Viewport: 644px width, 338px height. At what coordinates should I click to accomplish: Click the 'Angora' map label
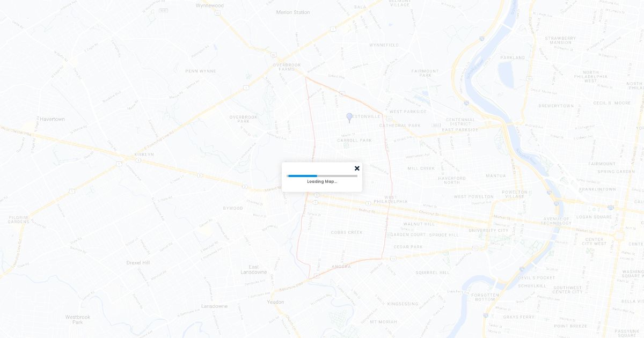pyautogui.click(x=341, y=267)
